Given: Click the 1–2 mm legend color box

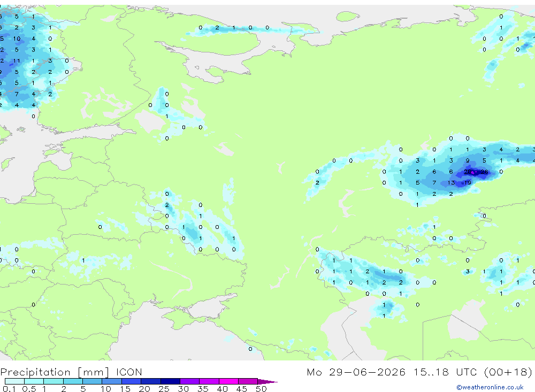Looking at the screenshot, I should coord(53,381).
